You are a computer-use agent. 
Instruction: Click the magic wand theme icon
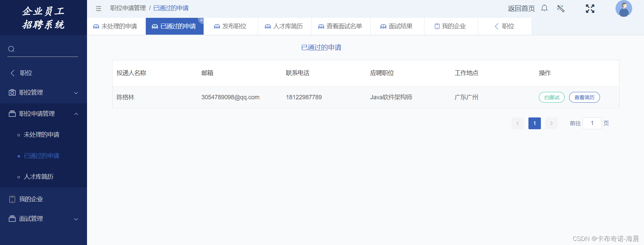pos(560,8)
